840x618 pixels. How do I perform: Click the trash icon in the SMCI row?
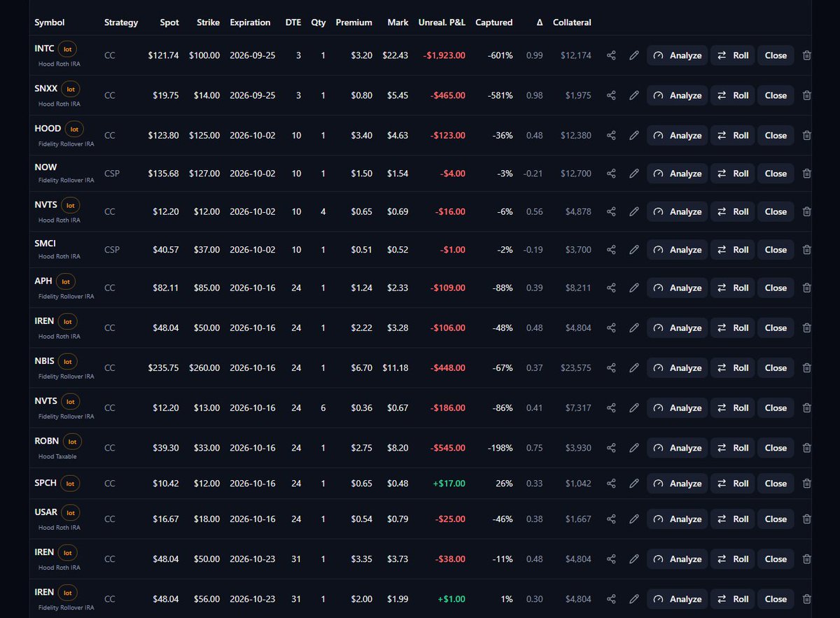pyautogui.click(x=806, y=250)
